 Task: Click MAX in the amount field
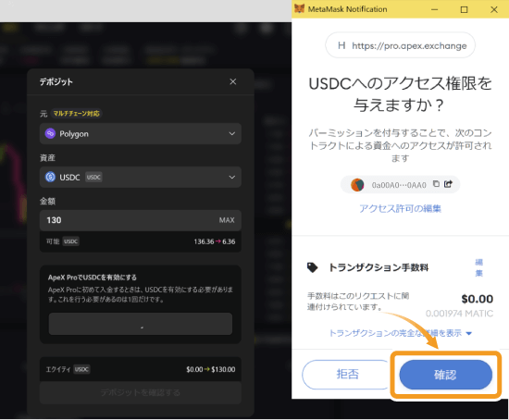coord(227,220)
